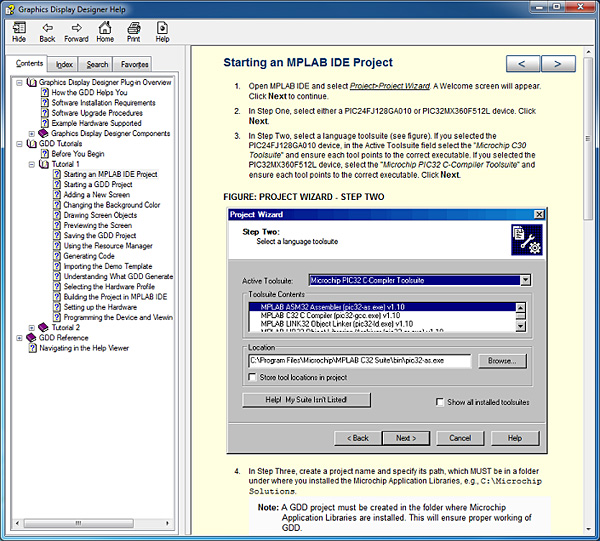
Task: Open the Generating Code topic
Action: point(89,256)
